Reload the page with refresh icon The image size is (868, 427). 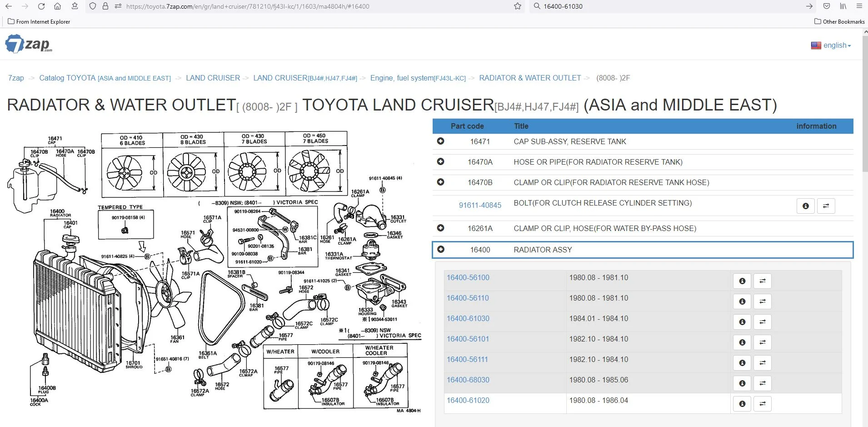(x=41, y=6)
